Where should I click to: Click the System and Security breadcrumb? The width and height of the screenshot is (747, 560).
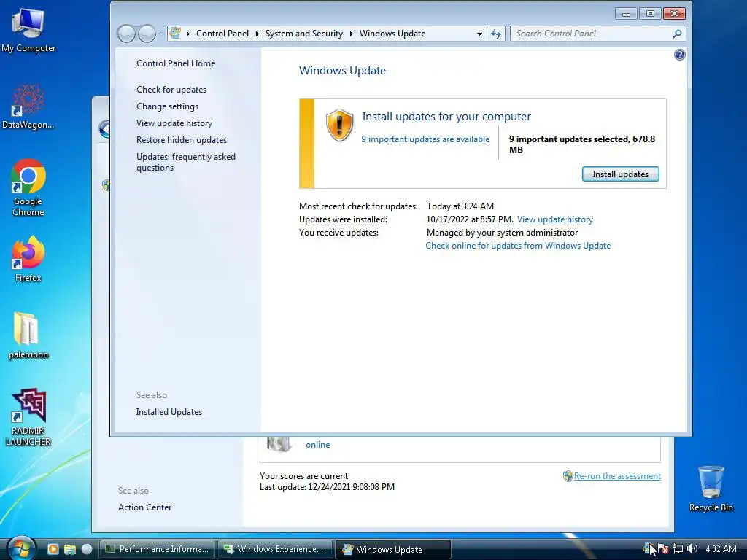tap(304, 34)
